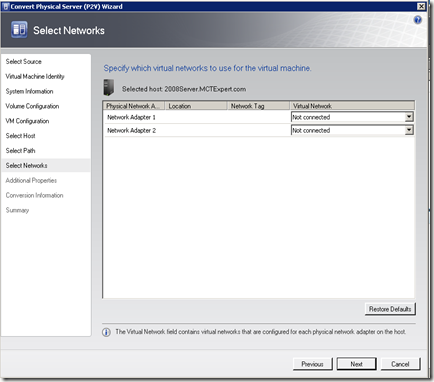Image resolution: width=434 pixels, height=382 pixels.
Task: Click the Network Tag column header
Action: [258, 106]
